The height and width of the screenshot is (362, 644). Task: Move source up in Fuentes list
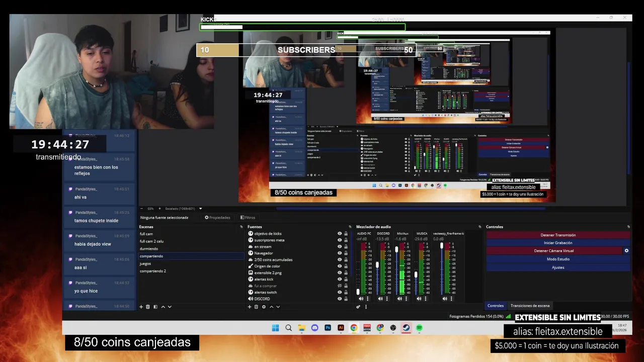(272, 307)
